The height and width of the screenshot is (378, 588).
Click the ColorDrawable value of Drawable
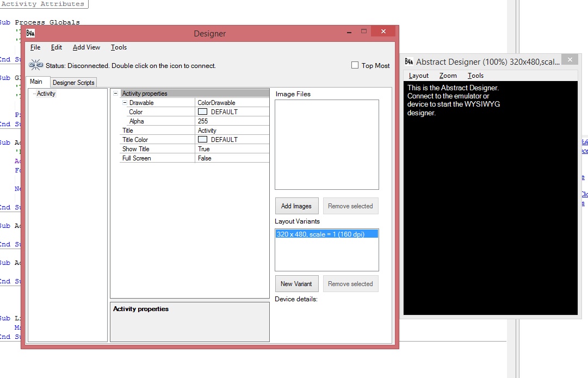point(232,103)
